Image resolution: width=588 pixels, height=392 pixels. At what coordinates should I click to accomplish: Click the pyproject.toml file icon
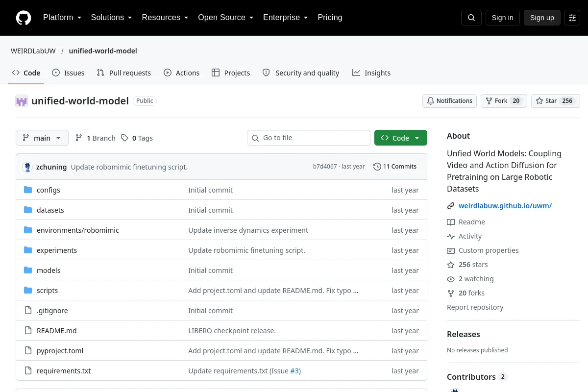pyautogui.click(x=28, y=351)
